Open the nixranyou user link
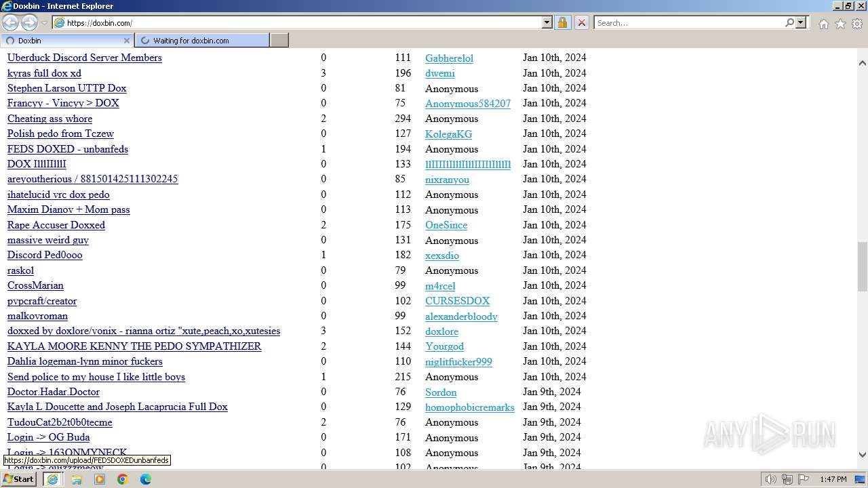 point(447,180)
